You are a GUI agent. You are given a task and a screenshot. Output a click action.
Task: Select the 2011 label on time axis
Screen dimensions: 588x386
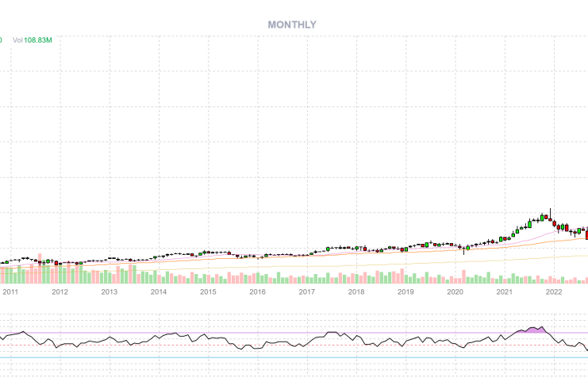point(10,291)
